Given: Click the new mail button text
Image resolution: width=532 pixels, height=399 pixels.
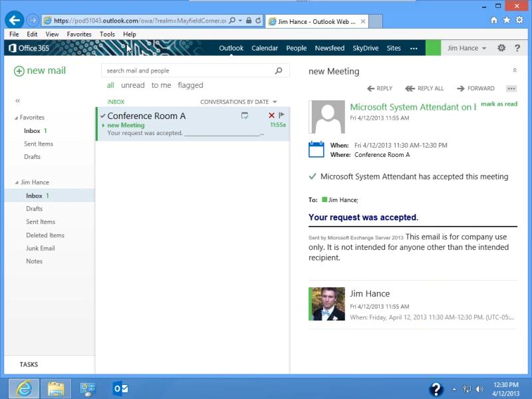Looking at the screenshot, I should [46, 70].
